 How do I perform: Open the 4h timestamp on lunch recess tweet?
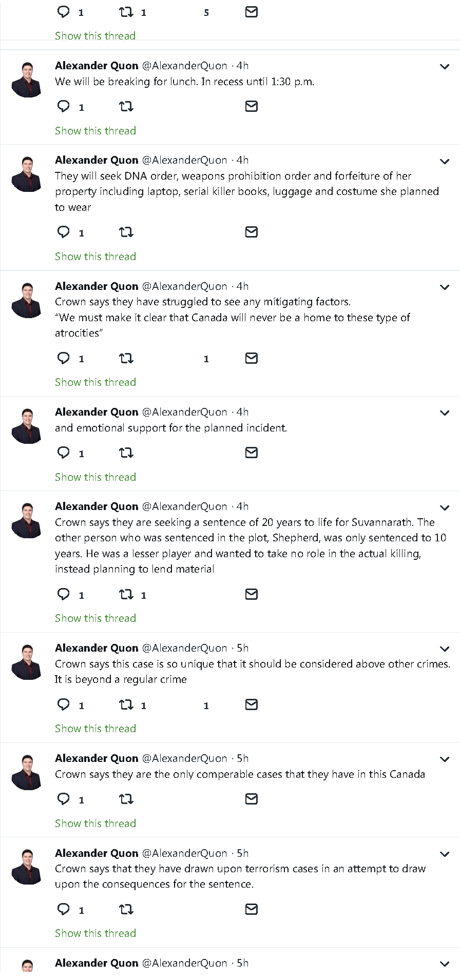(x=242, y=66)
